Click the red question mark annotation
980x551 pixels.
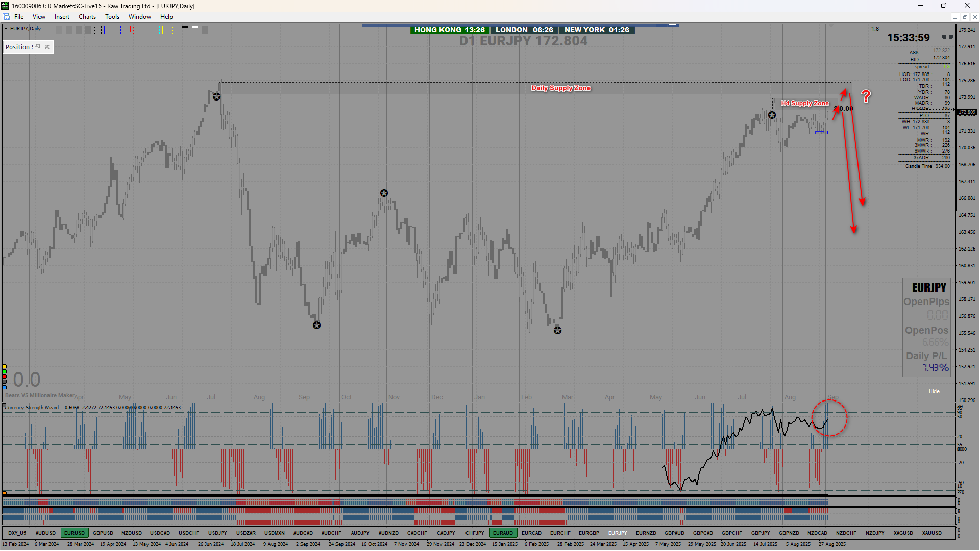click(x=866, y=96)
